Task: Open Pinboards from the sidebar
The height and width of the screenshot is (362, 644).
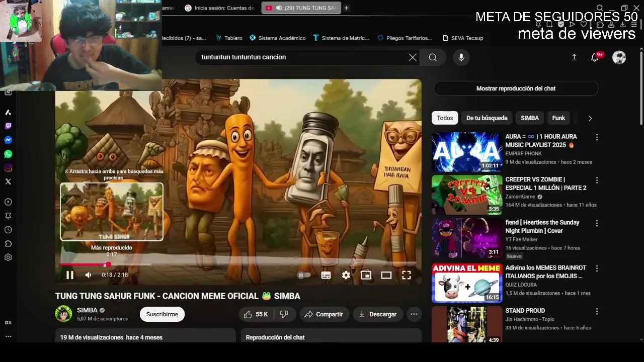Action: (x=8, y=216)
